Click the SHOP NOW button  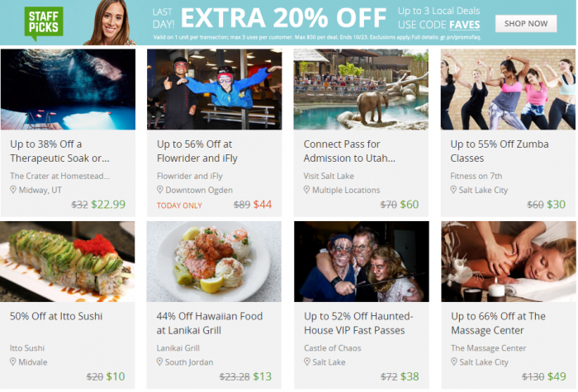pyautogui.click(x=526, y=24)
